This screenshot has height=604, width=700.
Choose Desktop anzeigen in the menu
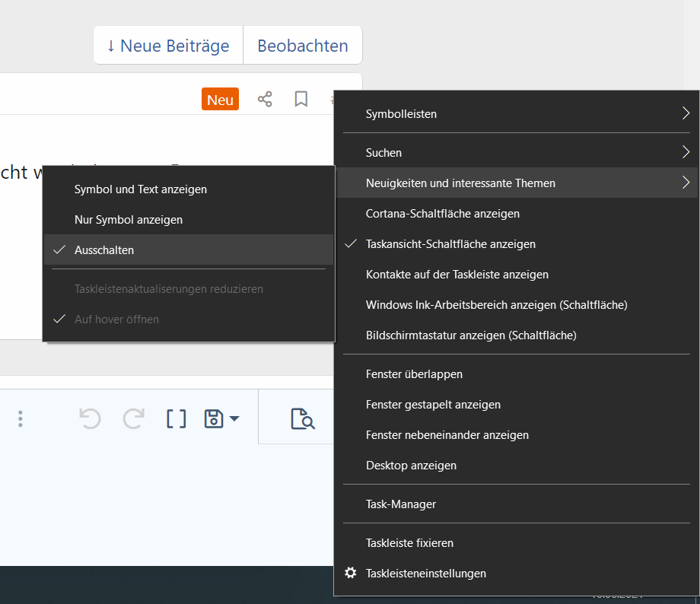(411, 465)
